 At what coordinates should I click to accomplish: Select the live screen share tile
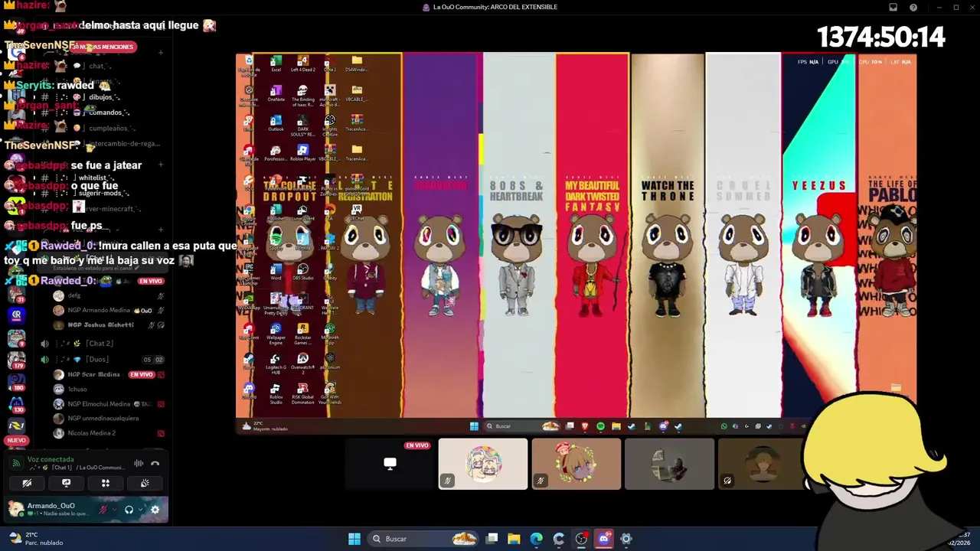[390, 464]
